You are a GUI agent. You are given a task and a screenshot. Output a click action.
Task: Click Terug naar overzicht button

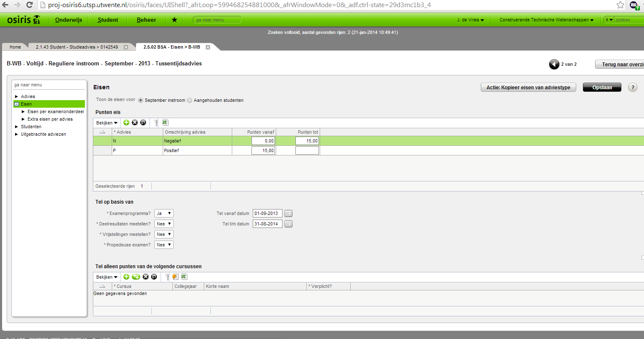pyautogui.click(x=620, y=64)
